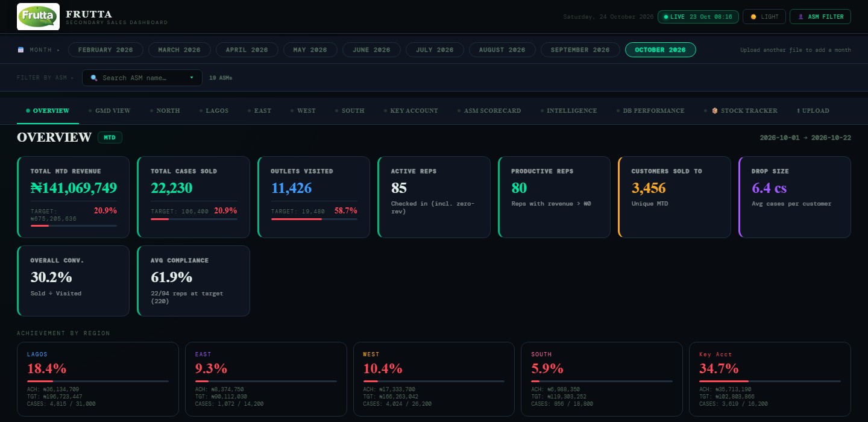
Task: Click the Lagos achievement progress bar
Action: point(98,381)
